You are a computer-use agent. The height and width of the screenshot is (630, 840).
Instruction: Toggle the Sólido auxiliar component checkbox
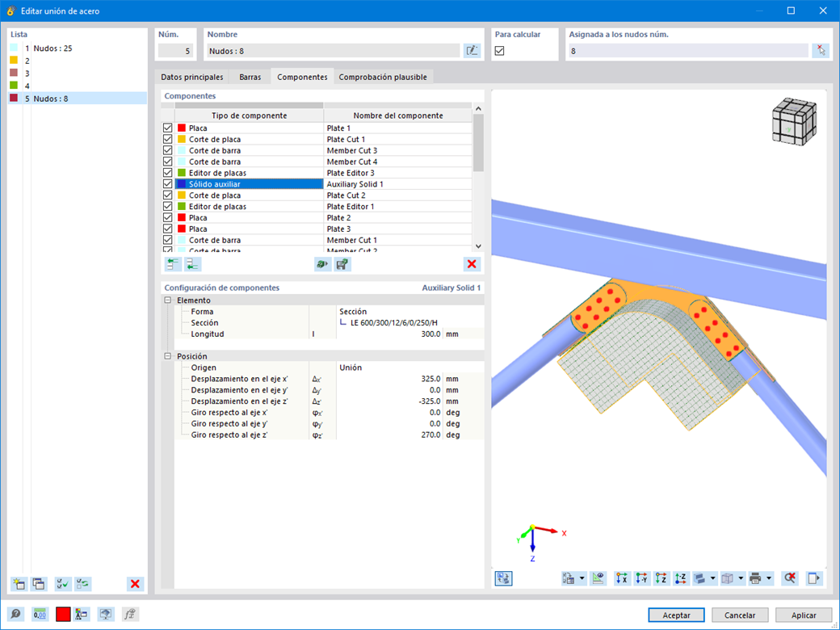tap(168, 184)
